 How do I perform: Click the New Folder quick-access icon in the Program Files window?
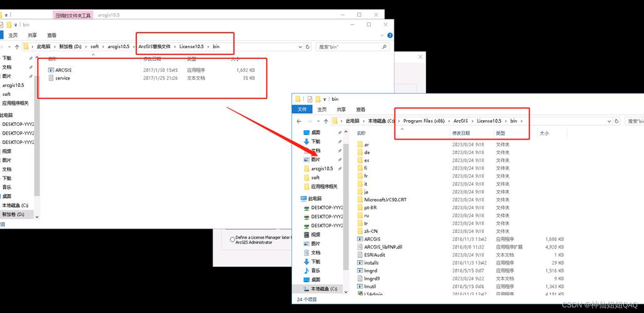point(318,99)
